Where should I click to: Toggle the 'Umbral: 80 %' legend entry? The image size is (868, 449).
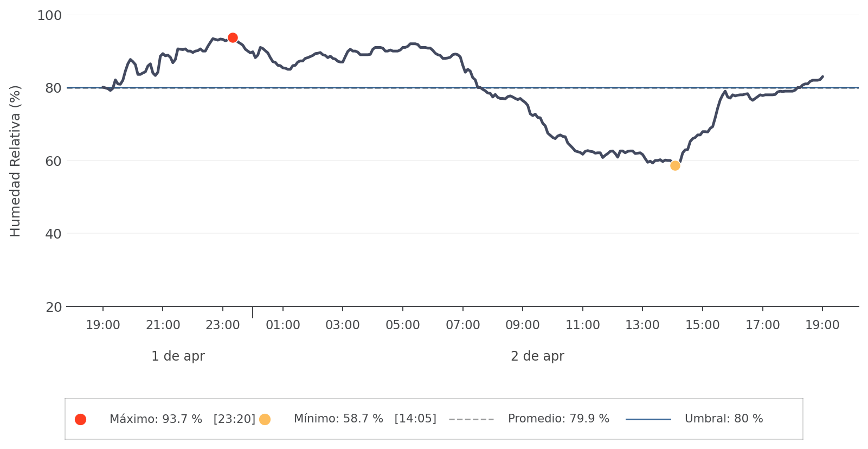click(724, 419)
